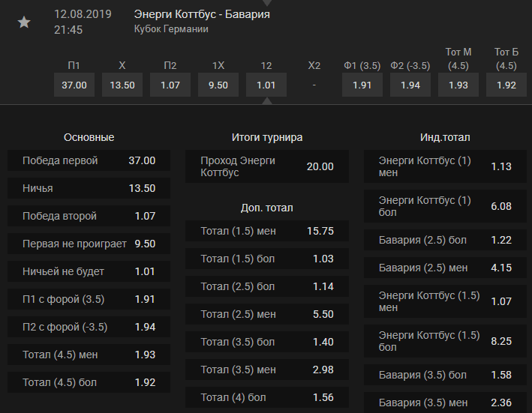
Task: Pick Энерги Коттбус (1.5) мен at 1.07
Action: pos(445,301)
